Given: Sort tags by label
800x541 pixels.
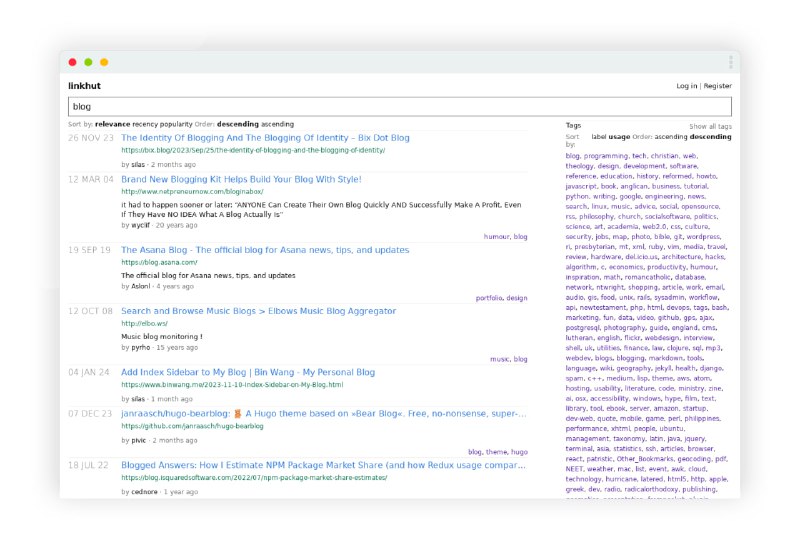Looking at the screenshot, I should coord(599,136).
